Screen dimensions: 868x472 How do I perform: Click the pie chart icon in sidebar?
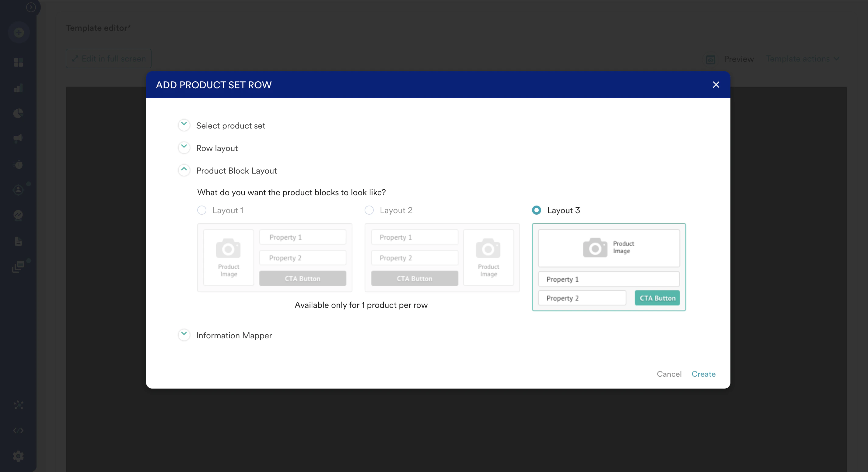[x=19, y=113]
